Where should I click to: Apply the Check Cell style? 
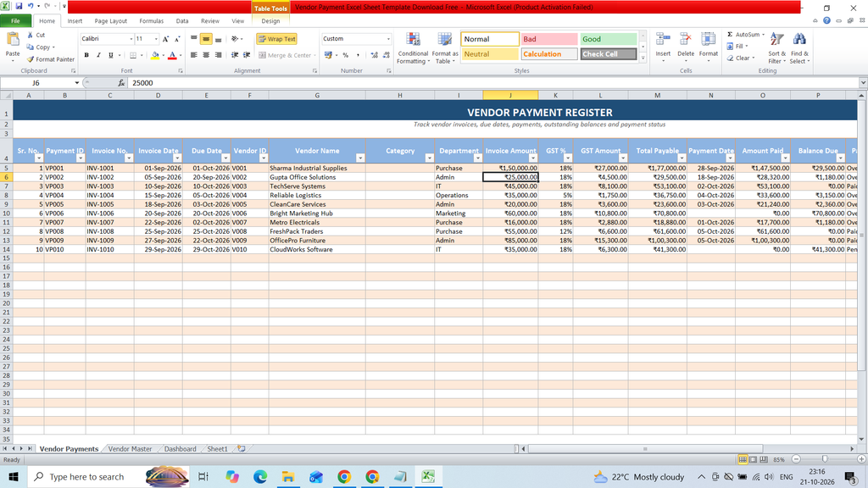point(608,54)
